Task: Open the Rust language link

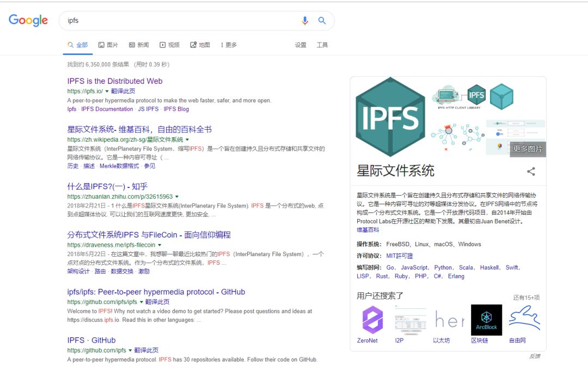Action: [x=382, y=276]
